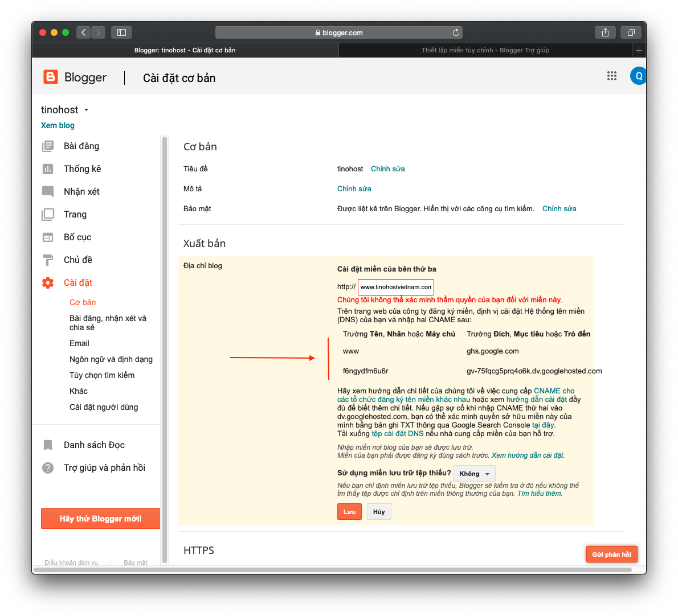Click the Thống kê stats icon

[x=48, y=169]
